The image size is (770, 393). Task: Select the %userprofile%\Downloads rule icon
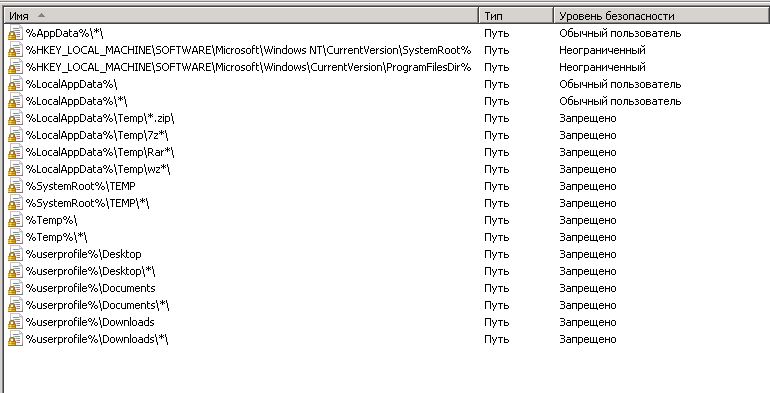point(15,322)
